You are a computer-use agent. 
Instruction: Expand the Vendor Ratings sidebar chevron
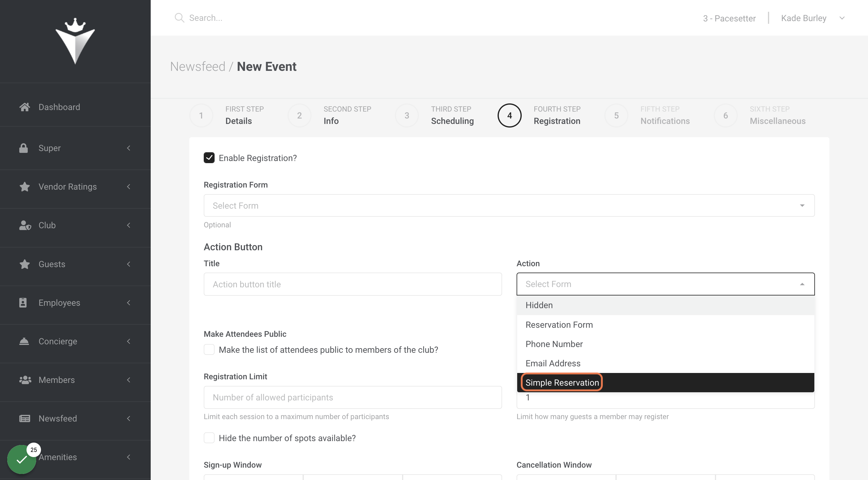click(x=128, y=186)
